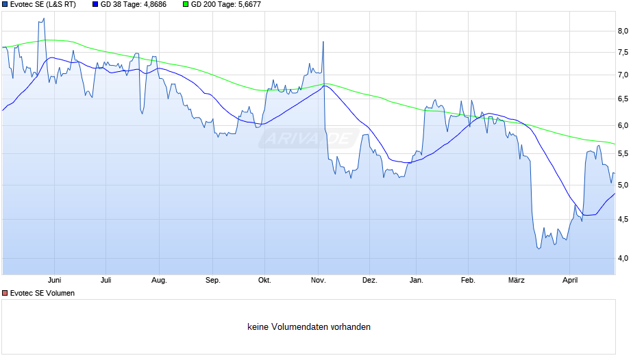Click the April month label

tap(570, 280)
